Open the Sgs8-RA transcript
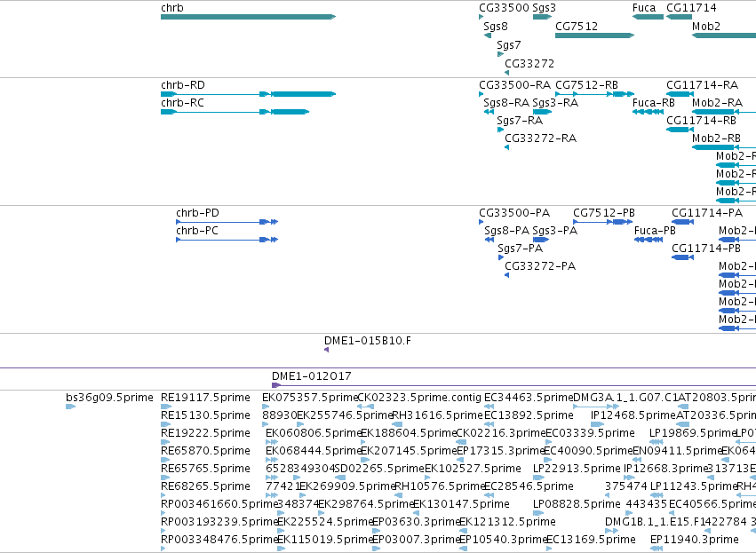This screenshot has height=553, width=756. coord(489,112)
